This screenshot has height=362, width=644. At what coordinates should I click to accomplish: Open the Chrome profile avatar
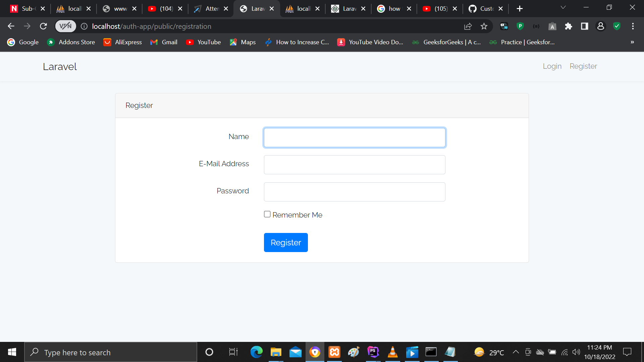(600, 26)
